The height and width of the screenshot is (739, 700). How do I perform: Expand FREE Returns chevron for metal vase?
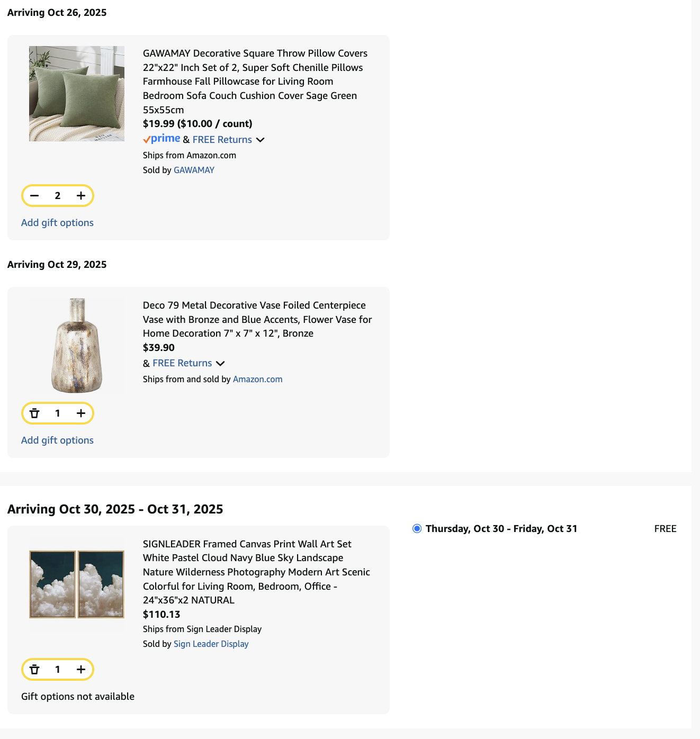point(220,363)
